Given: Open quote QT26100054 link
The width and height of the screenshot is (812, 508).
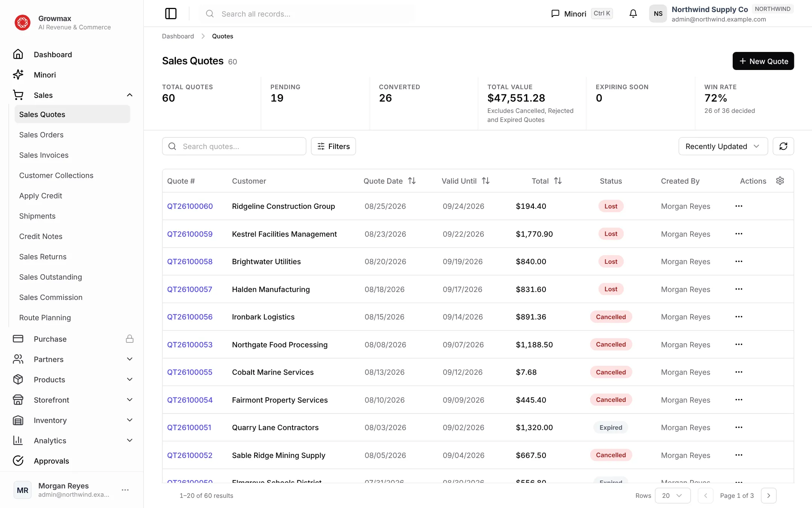Looking at the screenshot, I should (x=190, y=400).
